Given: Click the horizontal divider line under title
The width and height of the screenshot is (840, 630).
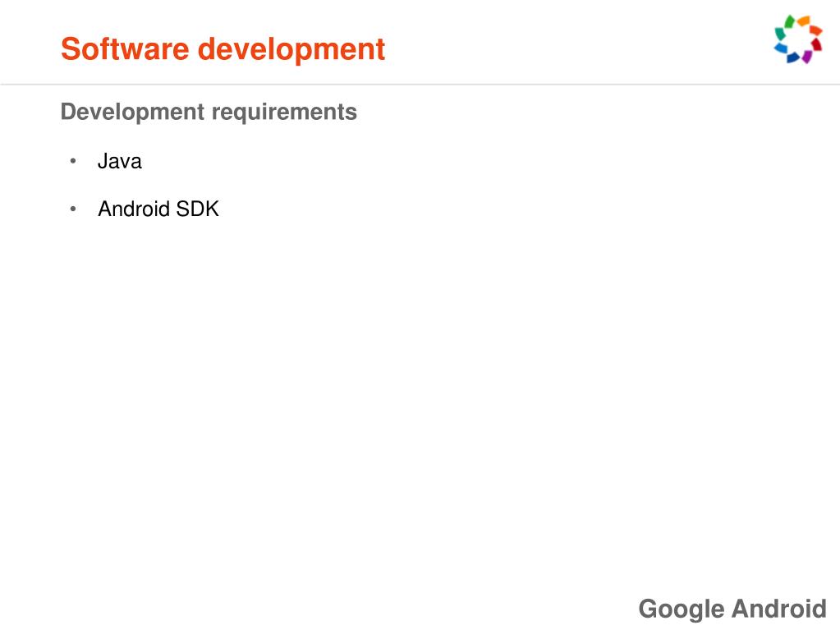Looking at the screenshot, I should (x=420, y=84).
